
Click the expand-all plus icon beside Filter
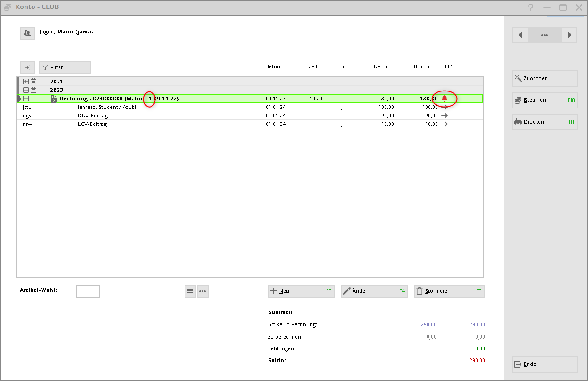pos(27,67)
